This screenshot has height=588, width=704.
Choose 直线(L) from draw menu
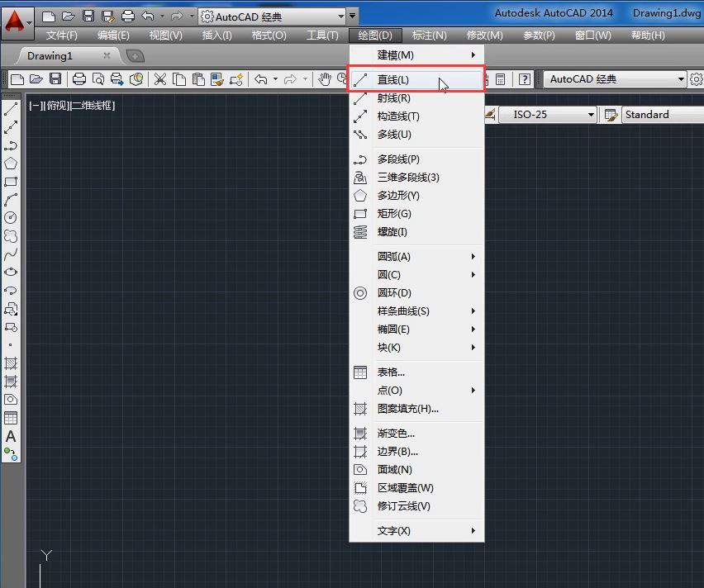pos(416,80)
